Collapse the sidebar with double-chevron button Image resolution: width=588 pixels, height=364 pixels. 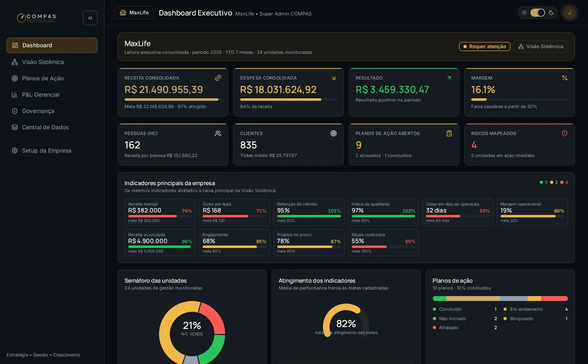(x=90, y=18)
